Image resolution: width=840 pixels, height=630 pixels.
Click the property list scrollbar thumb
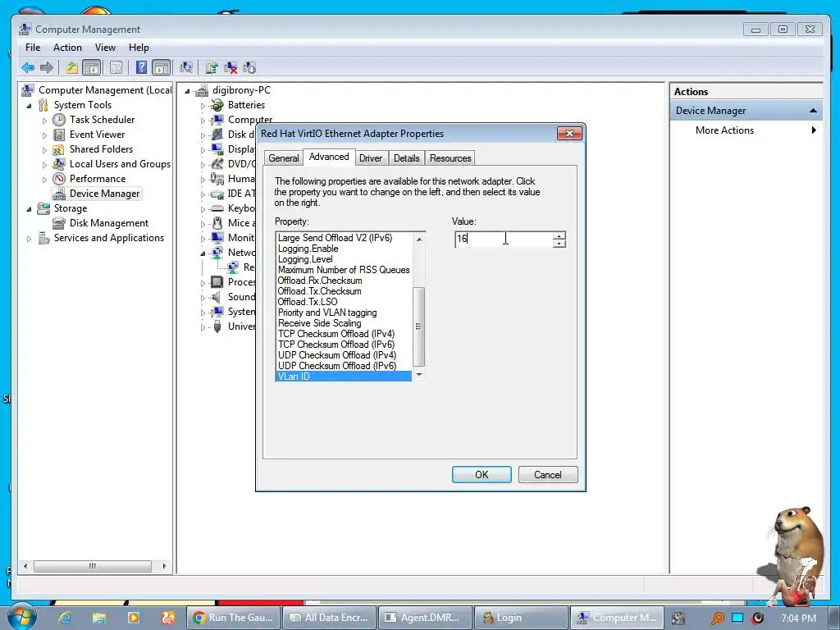click(419, 326)
